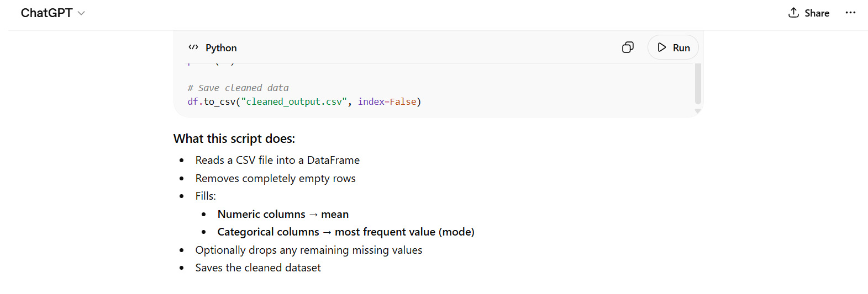
Task: Click the "What this script does:" heading
Action: (234, 138)
